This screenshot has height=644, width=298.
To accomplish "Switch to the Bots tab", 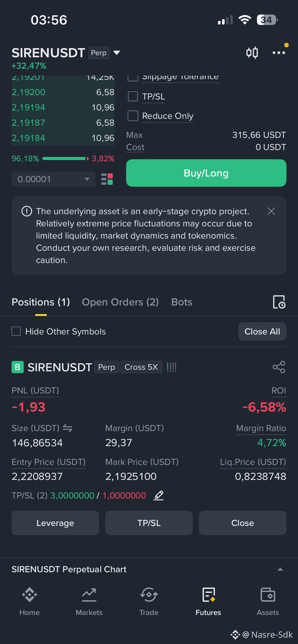I will coord(182,302).
